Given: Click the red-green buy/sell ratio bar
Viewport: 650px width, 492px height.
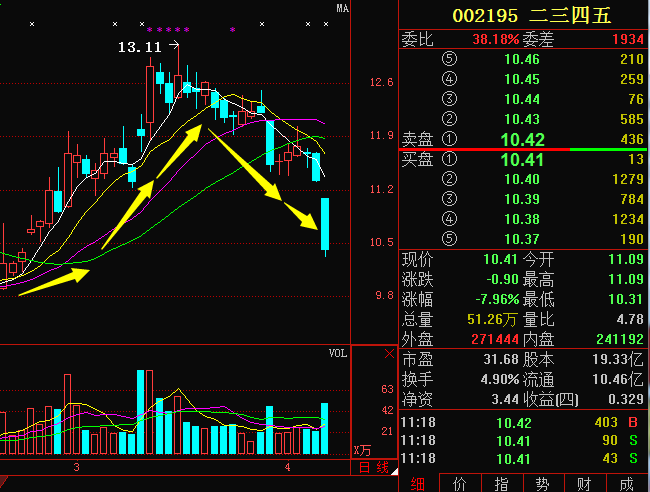Looking at the screenshot, I should point(523,149).
